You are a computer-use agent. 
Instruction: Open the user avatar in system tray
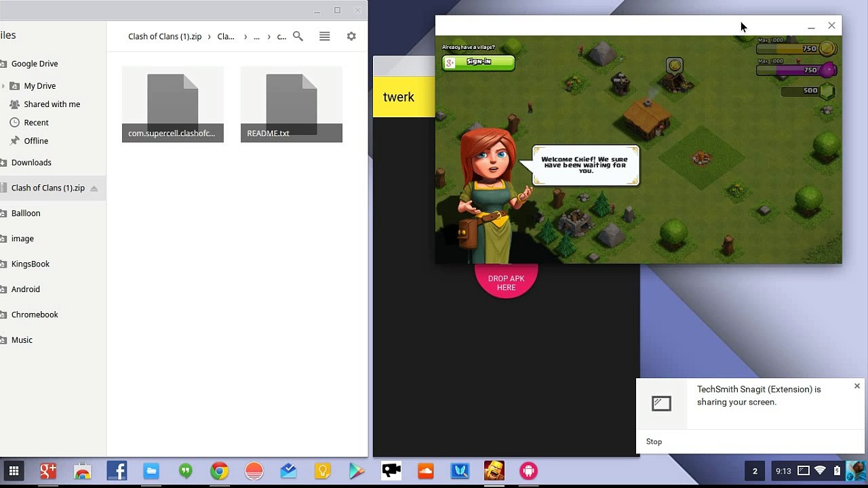click(856, 470)
